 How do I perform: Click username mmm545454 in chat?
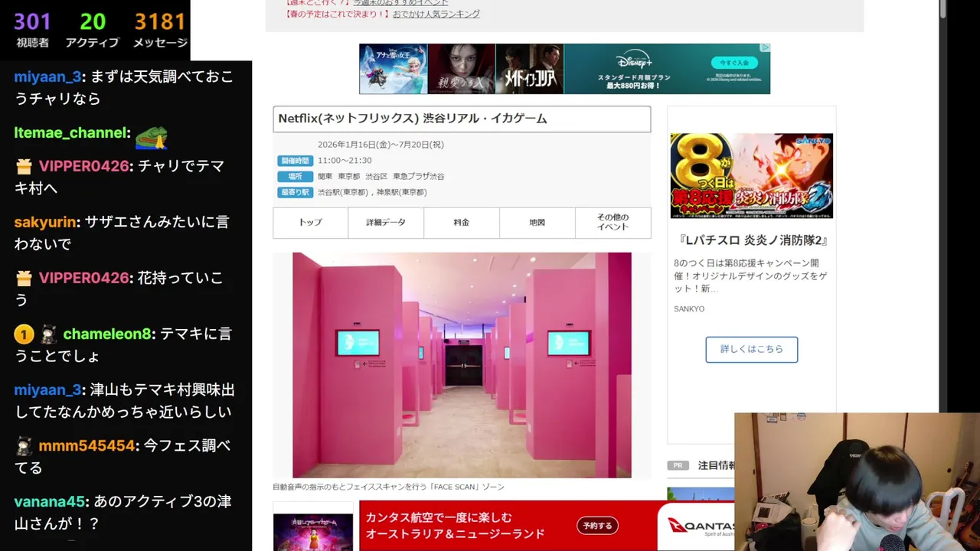(85, 446)
